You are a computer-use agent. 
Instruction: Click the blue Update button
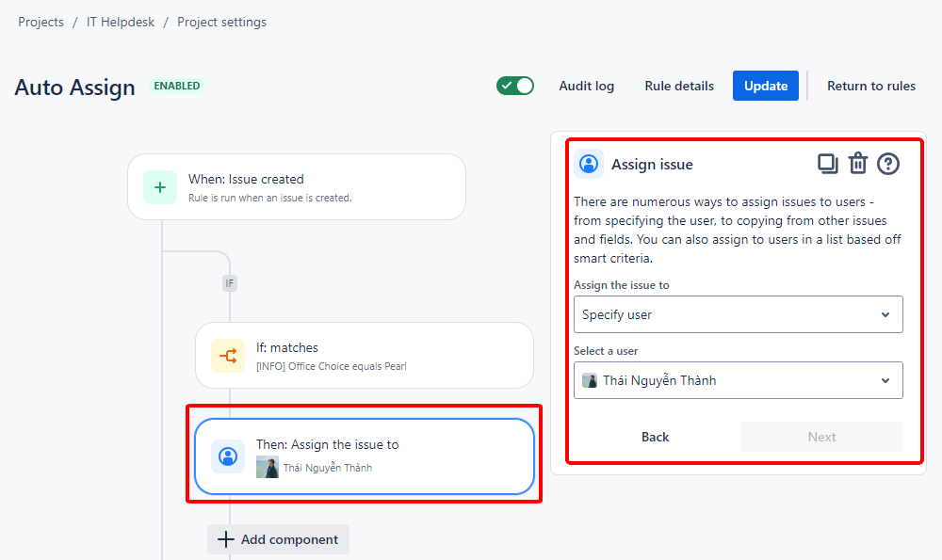tap(766, 86)
